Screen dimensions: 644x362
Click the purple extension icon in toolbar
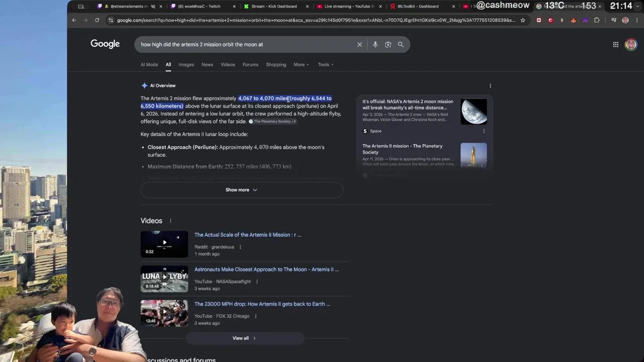coord(585,20)
